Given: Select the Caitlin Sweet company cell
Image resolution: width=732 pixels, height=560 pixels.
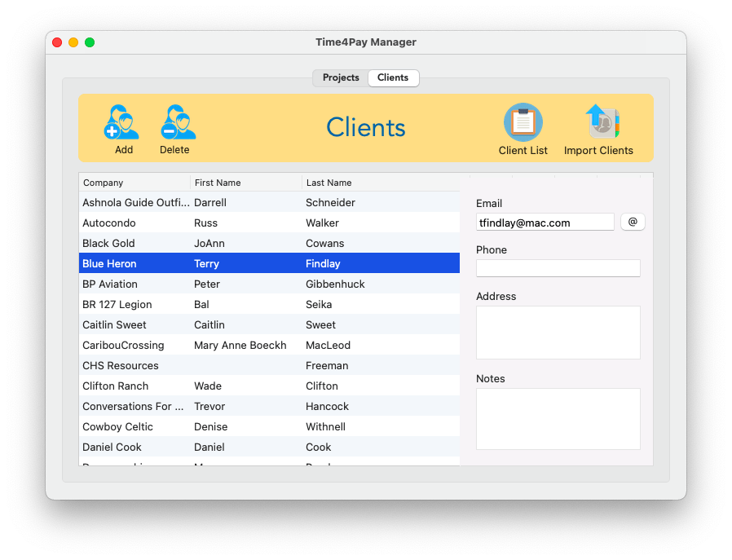Looking at the screenshot, I should pyautogui.click(x=114, y=324).
